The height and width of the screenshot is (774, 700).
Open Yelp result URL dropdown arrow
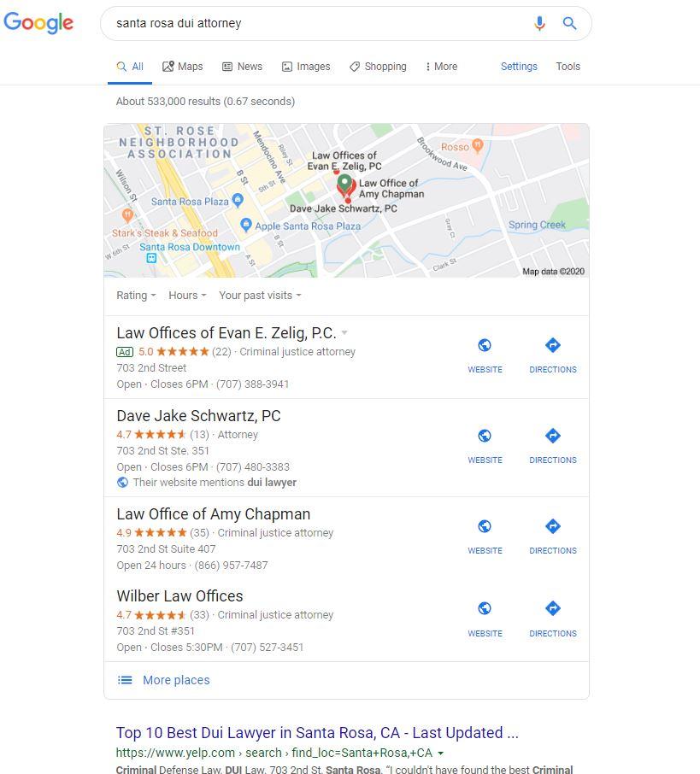441,753
